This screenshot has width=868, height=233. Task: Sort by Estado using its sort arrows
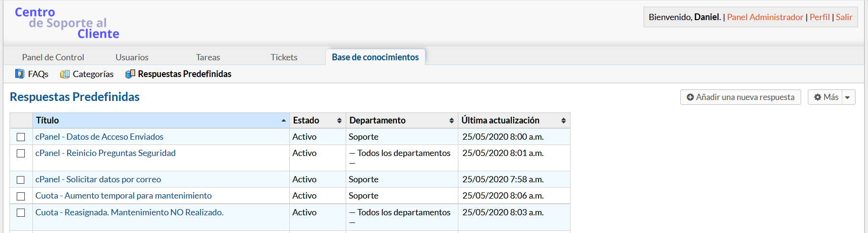coord(339,121)
